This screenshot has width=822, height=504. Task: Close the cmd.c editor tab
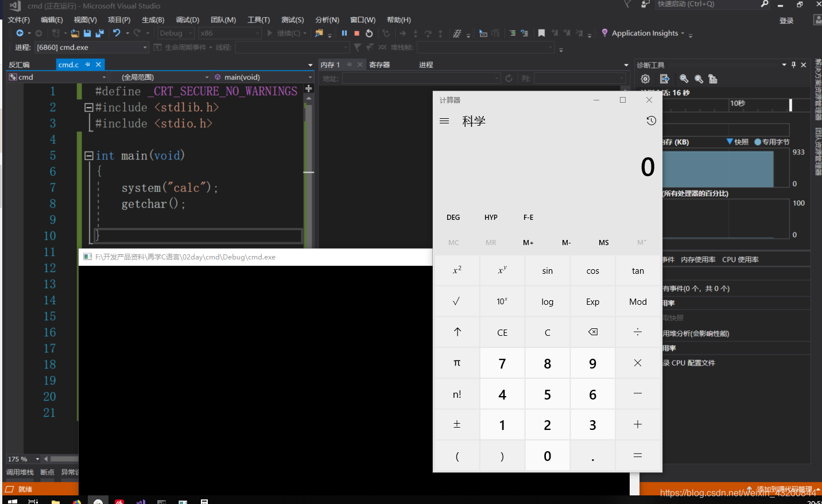[98, 64]
